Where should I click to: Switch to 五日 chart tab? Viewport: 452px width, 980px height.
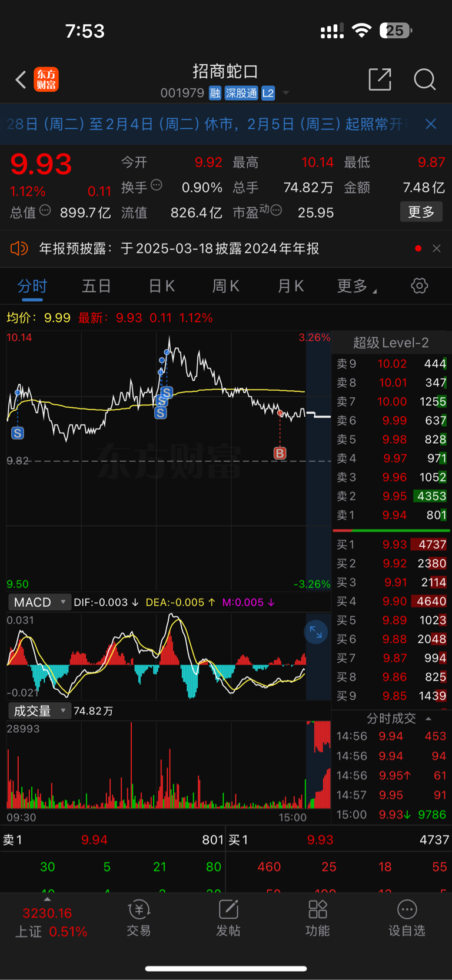[x=97, y=286]
